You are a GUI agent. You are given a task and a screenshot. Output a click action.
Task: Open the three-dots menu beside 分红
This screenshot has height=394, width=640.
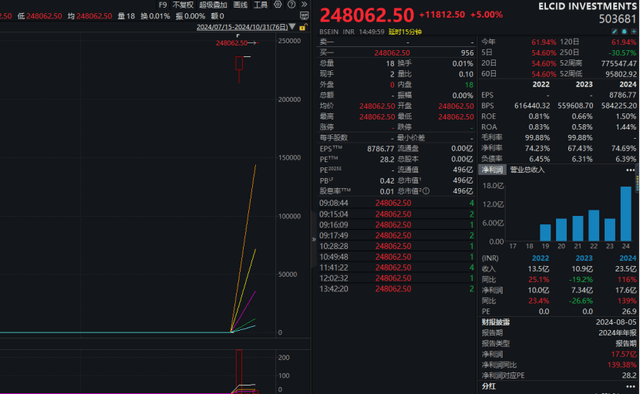[630, 387]
